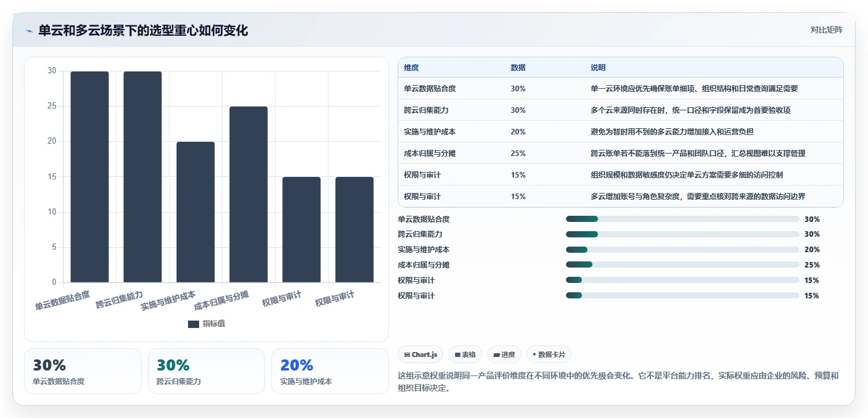This screenshot has height=418, width=868.
Task: Click the 25% cell in the table
Action: [518, 154]
